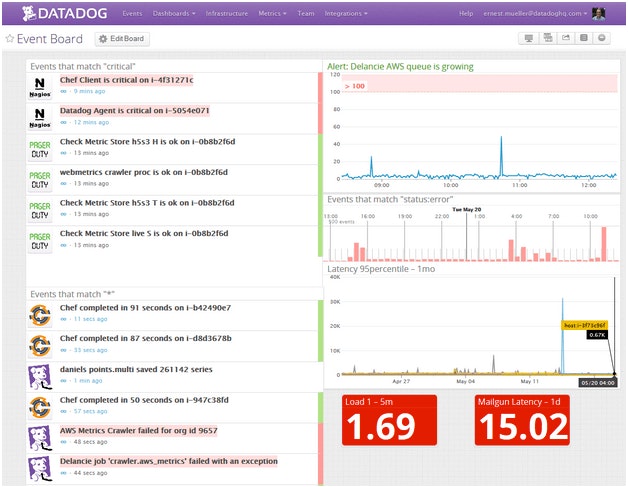Open 'Datadog Agent is critical' event
The height and width of the screenshot is (487, 628).
[134, 110]
